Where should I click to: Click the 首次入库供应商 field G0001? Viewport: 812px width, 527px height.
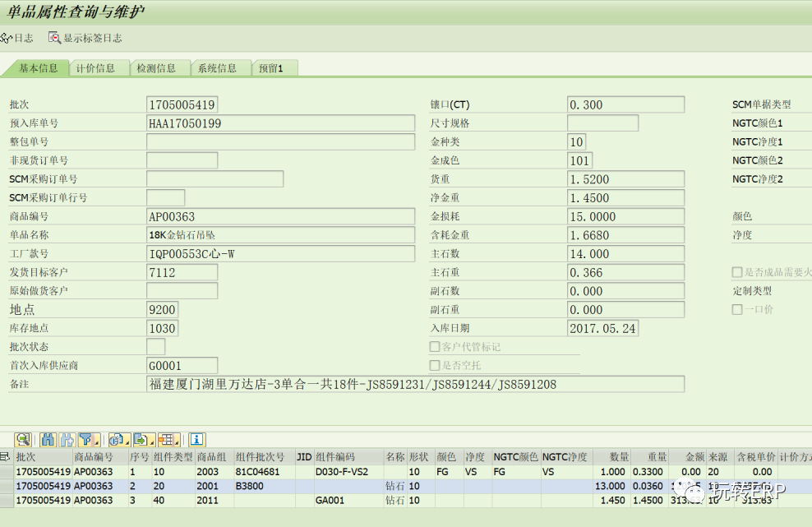[182, 366]
